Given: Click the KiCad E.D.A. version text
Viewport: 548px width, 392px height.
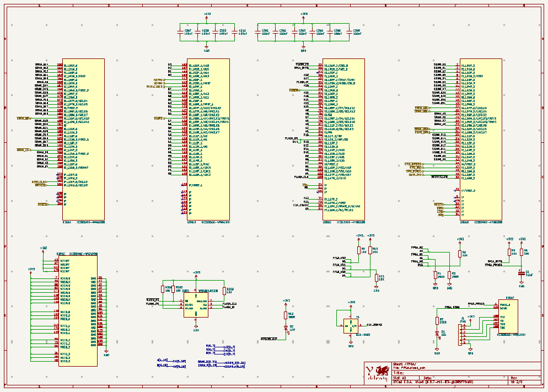Looking at the screenshot, I should tap(433, 382).
